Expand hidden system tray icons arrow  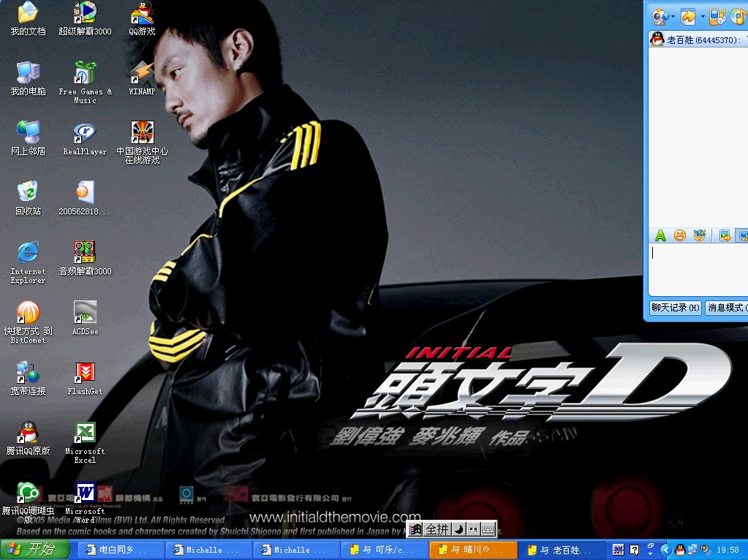(665, 550)
